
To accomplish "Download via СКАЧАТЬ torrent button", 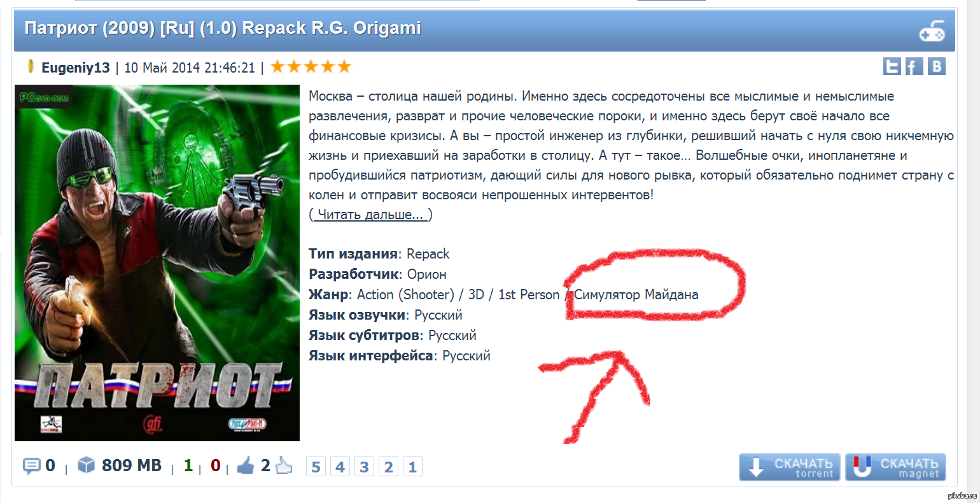I will 790,467.
